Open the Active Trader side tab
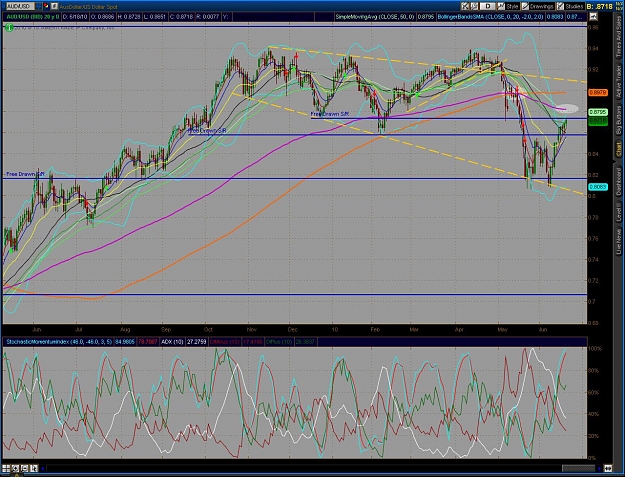The height and width of the screenshot is (477, 625). point(619,81)
